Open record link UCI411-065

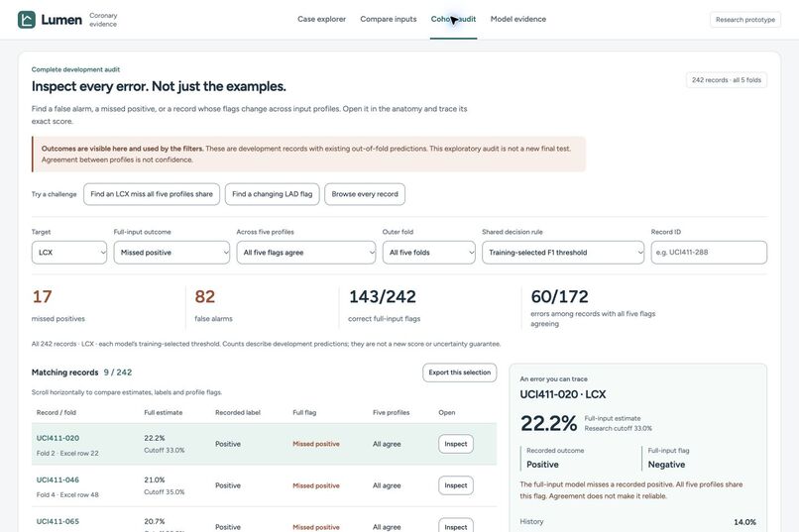(x=57, y=521)
